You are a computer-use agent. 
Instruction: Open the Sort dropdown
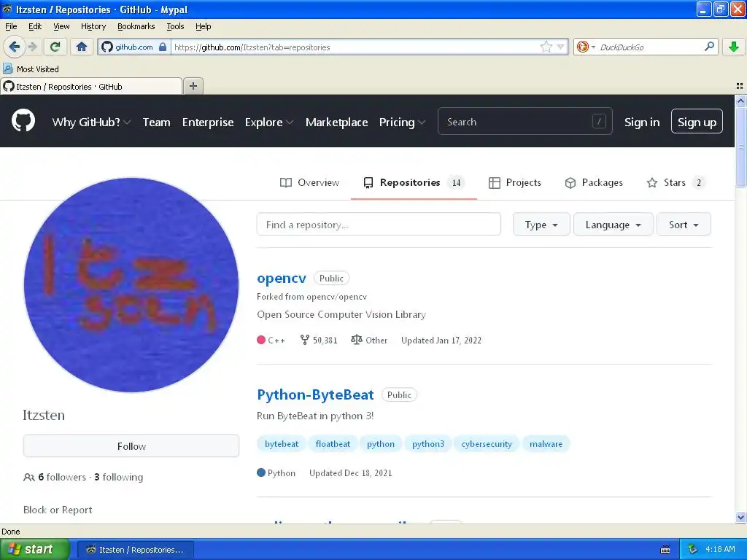tap(684, 225)
